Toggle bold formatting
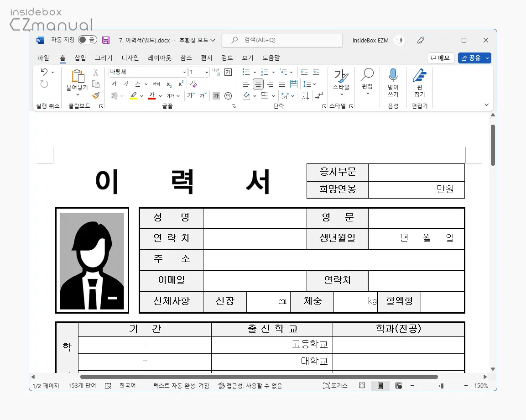Image resolution: width=526 pixels, height=420 pixels. [114, 84]
